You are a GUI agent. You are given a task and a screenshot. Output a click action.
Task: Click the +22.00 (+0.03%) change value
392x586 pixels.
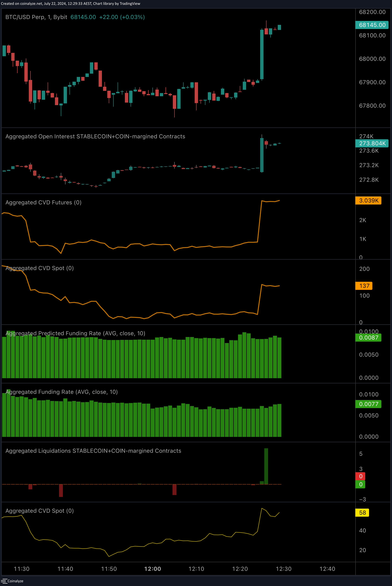coord(122,17)
